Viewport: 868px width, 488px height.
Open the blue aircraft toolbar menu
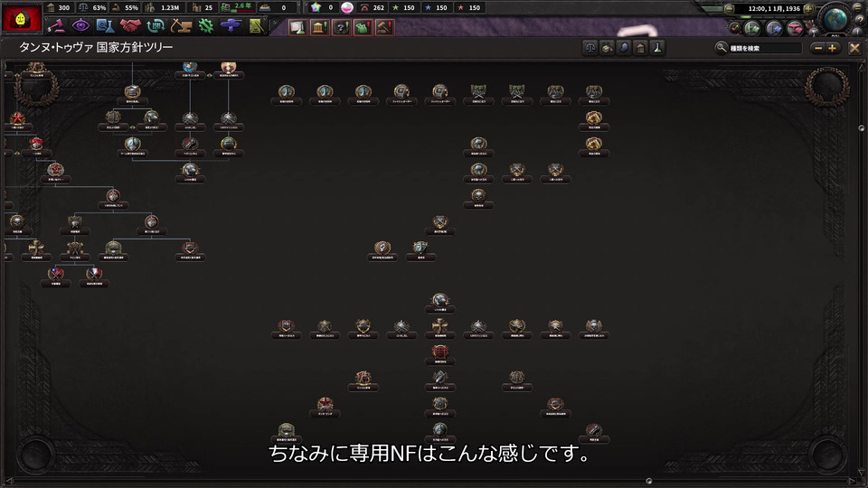tap(231, 26)
